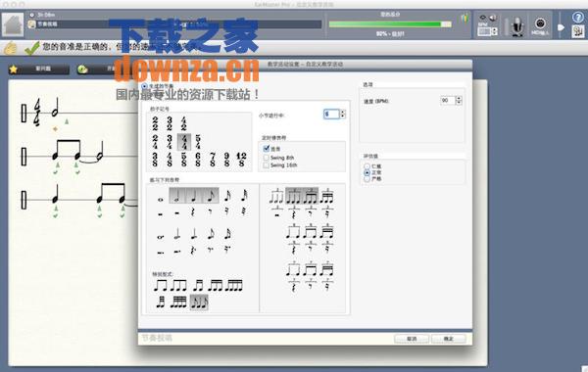Enable the Swing 8th checkbox
Image resolution: width=588 pixels, height=372 pixels.
(267, 158)
